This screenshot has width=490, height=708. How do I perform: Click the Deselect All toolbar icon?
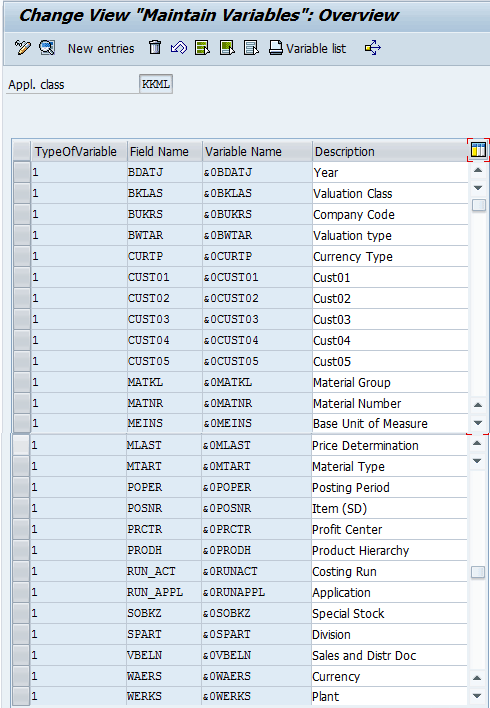(251, 47)
